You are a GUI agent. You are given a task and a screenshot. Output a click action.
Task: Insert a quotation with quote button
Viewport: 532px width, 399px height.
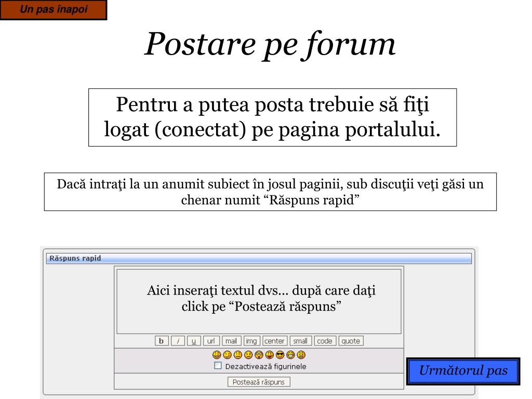point(351,341)
